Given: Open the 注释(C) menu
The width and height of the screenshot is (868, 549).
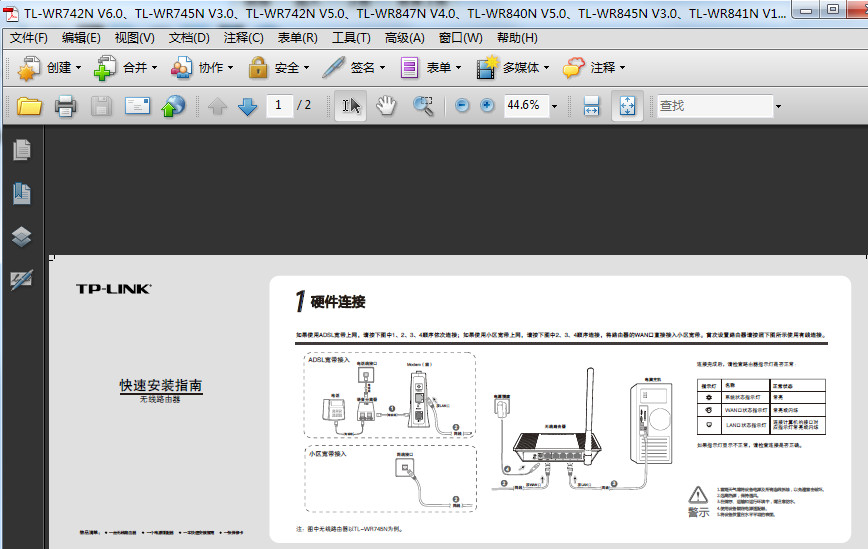Looking at the screenshot, I should pyautogui.click(x=244, y=38).
